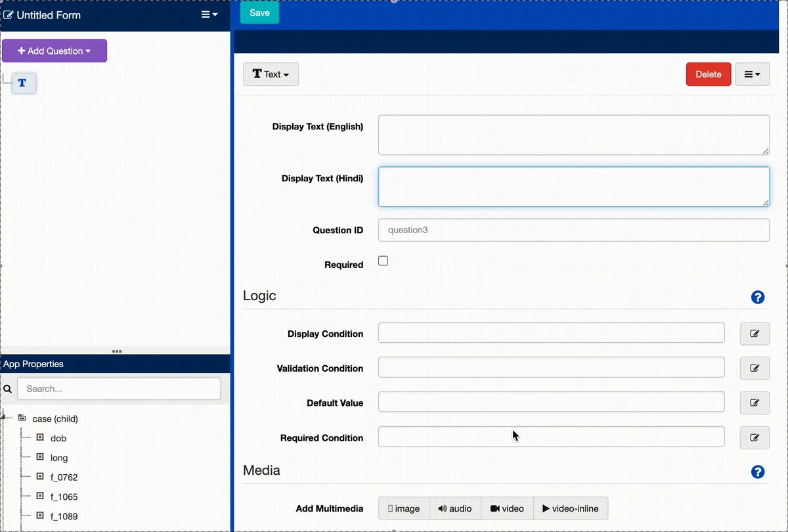788x532 pixels.
Task: Select the case (child) tree node
Action: (55, 418)
